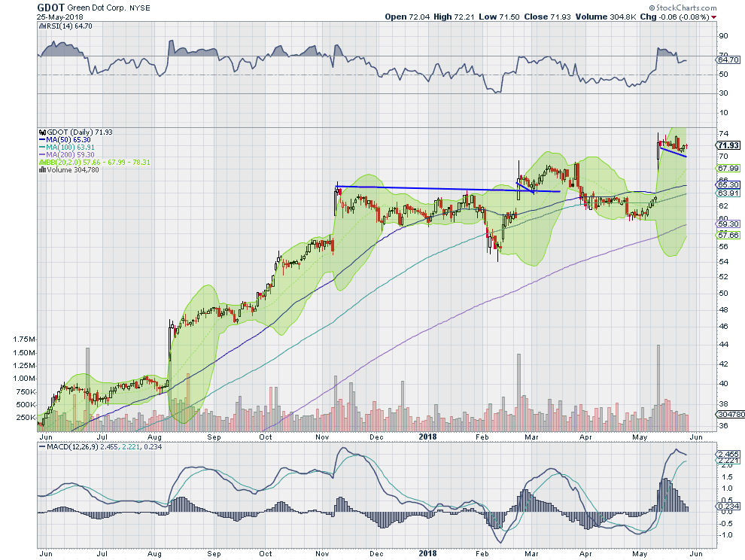745x560 pixels.
Task: Click the MA(100) 63.91 legend entry
Action: click(70, 148)
